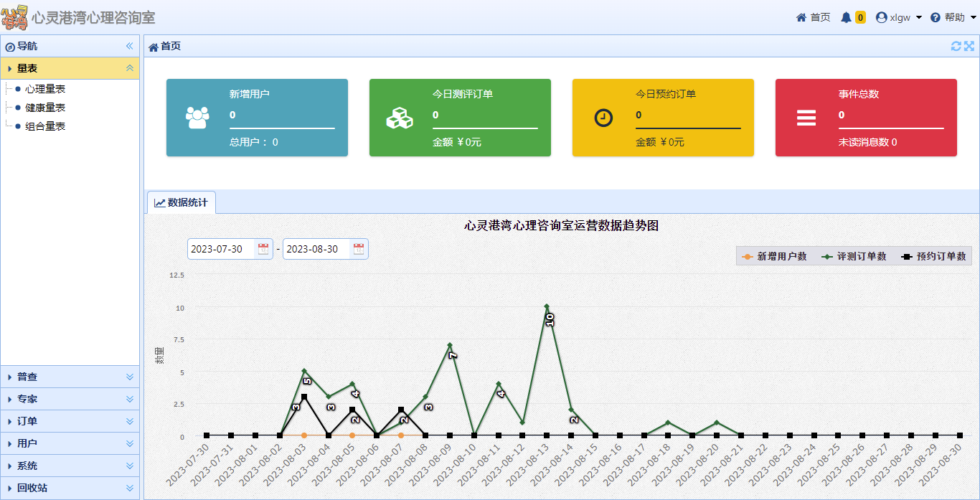Click the notification bell icon
This screenshot has height=500, width=980.
847,17
